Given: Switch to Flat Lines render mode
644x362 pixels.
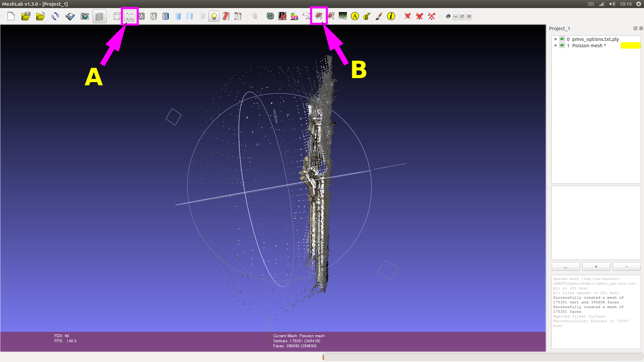Looking at the screenshot, I should [x=166, y=16].
